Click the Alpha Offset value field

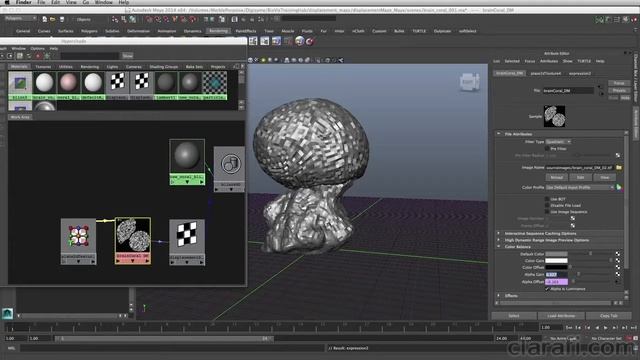click(556, 282)
